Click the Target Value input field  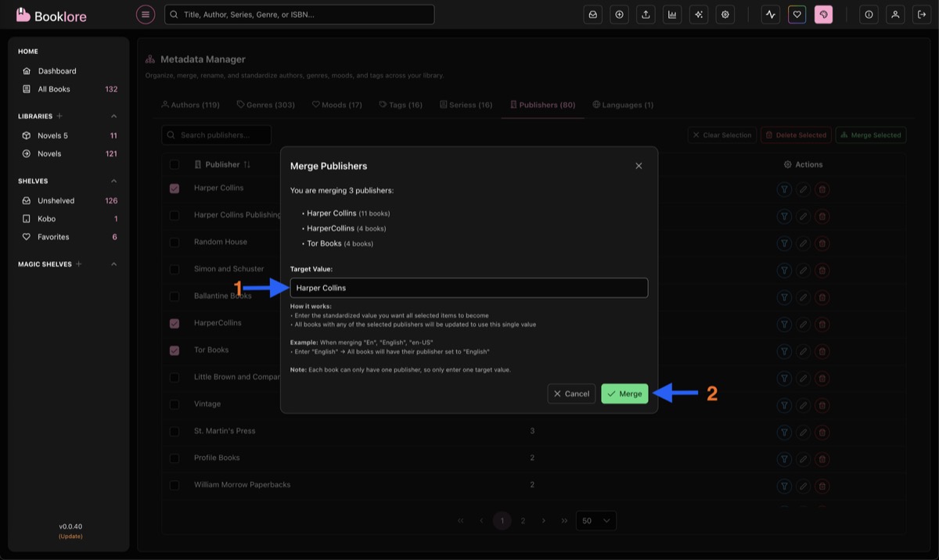(x=469, y=288)
